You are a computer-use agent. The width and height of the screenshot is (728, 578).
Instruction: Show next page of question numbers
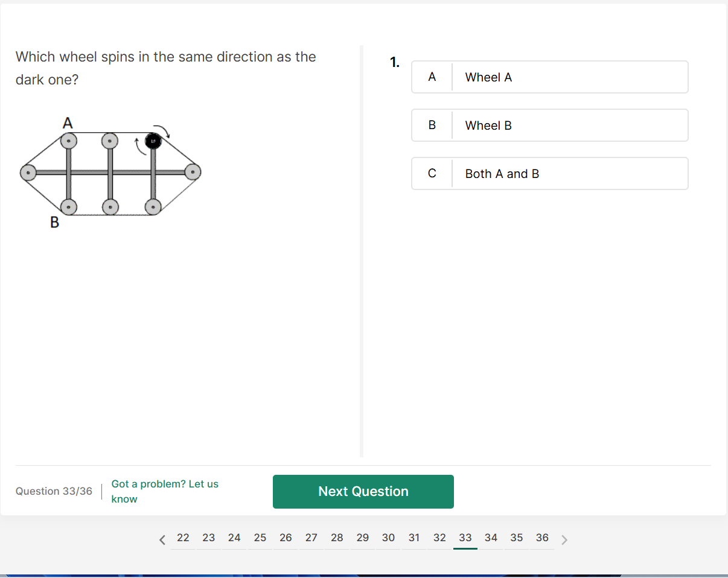point(564,539)
